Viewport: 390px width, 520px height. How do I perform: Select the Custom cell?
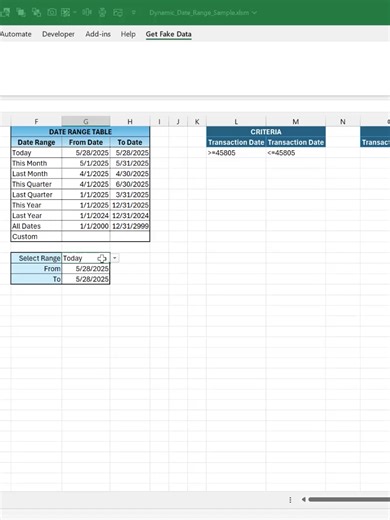click(36, 236)
